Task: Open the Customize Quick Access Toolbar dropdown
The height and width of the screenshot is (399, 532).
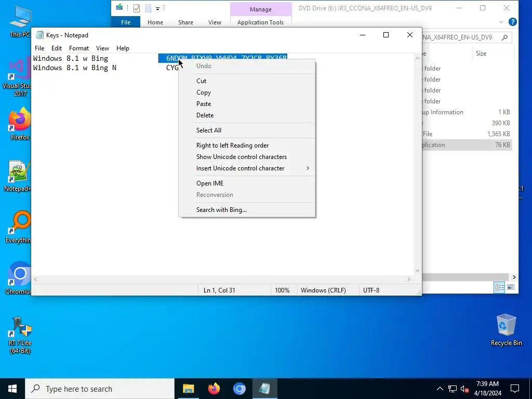Action: [158, 8]
